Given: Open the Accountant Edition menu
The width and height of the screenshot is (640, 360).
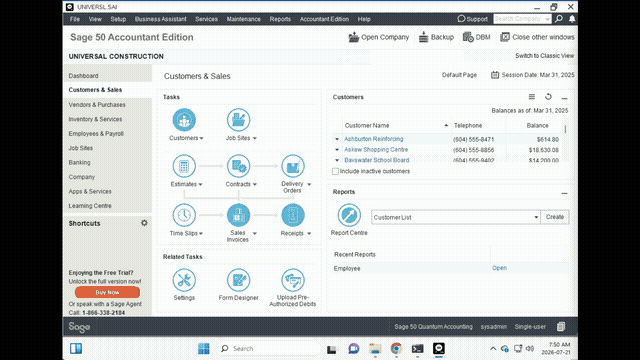Looking at the screenshot, I should click(324, 19).
